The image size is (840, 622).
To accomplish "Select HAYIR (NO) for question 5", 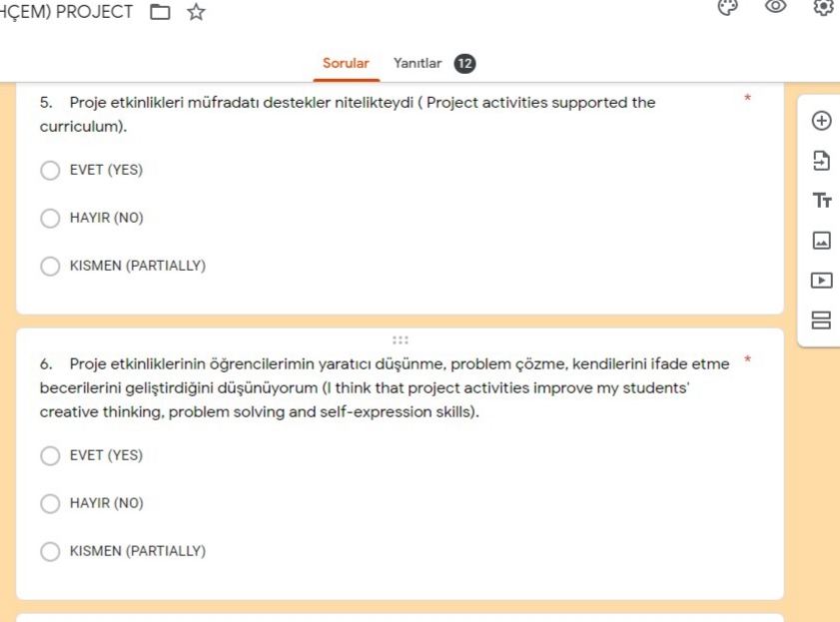I will click(50, 218).
